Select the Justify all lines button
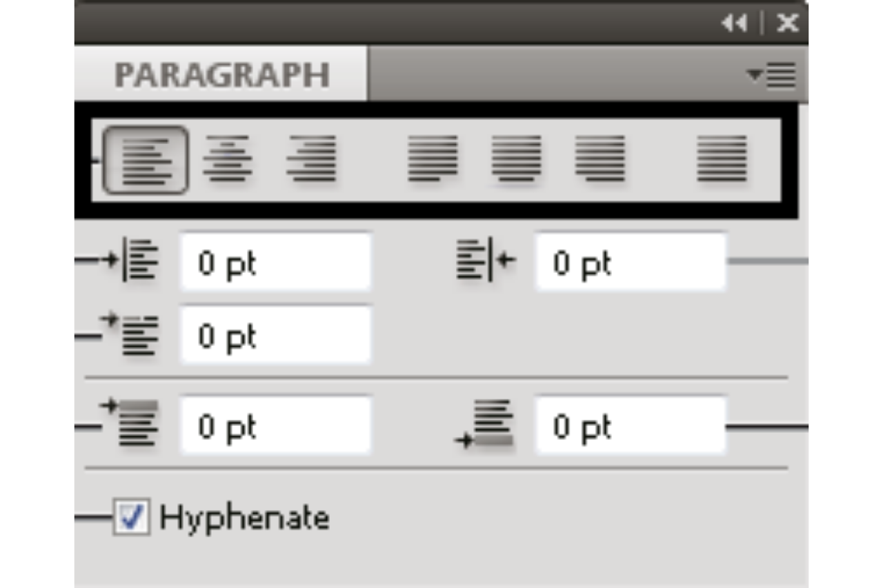This screenshot has width=883, height=588. click(x=722, y=159)
